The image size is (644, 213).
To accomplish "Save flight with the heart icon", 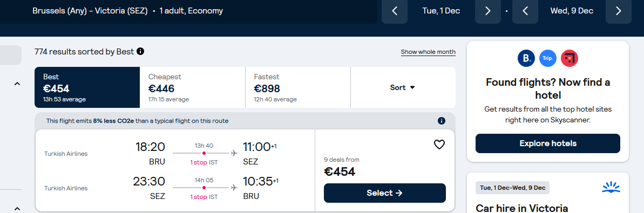I will [x=439, y=145].
